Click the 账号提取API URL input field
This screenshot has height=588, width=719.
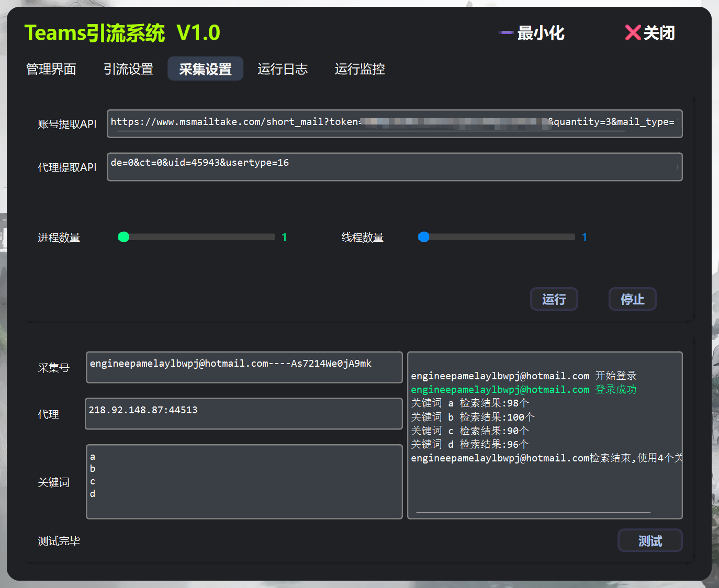[x=394, y=123]
